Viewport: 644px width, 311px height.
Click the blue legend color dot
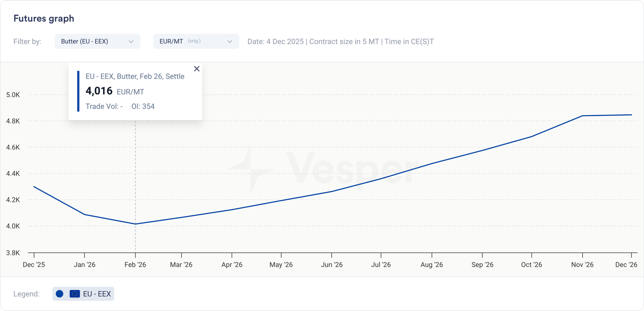[x=60, y=294]
